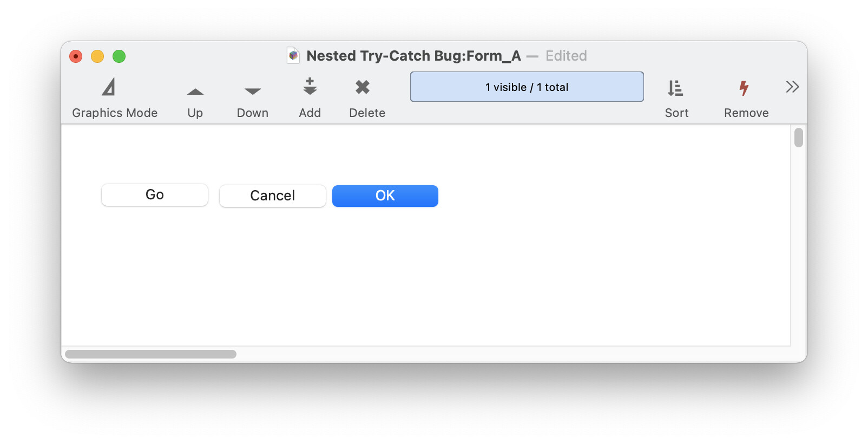
Task: Click the document proxy icon in title bar
Action: pyautogui.click(x=293, y=55)
